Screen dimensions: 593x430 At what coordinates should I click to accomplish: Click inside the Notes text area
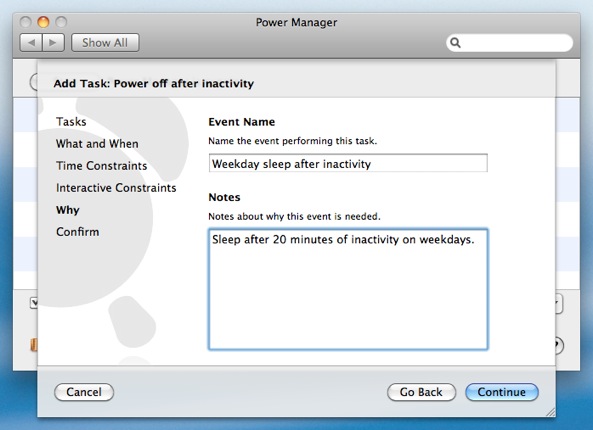tap(348, 289)
